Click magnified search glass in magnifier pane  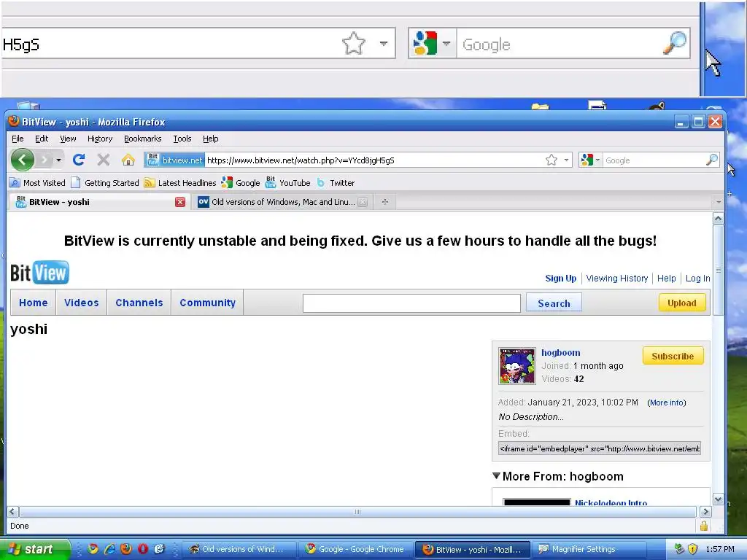[x=675, y=43]
